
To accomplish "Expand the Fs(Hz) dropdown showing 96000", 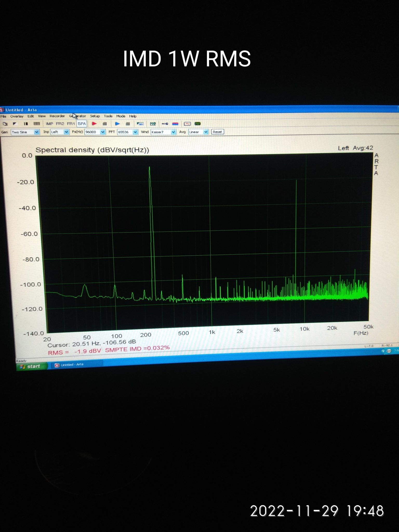I will pyautogui.click(x=103, y=132).
